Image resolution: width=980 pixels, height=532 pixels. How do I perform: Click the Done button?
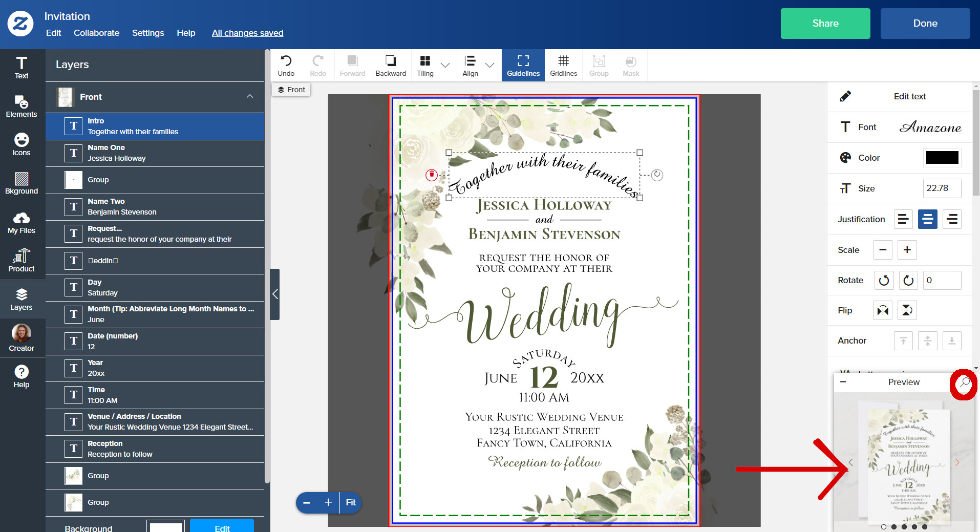[x=925, y=24]
